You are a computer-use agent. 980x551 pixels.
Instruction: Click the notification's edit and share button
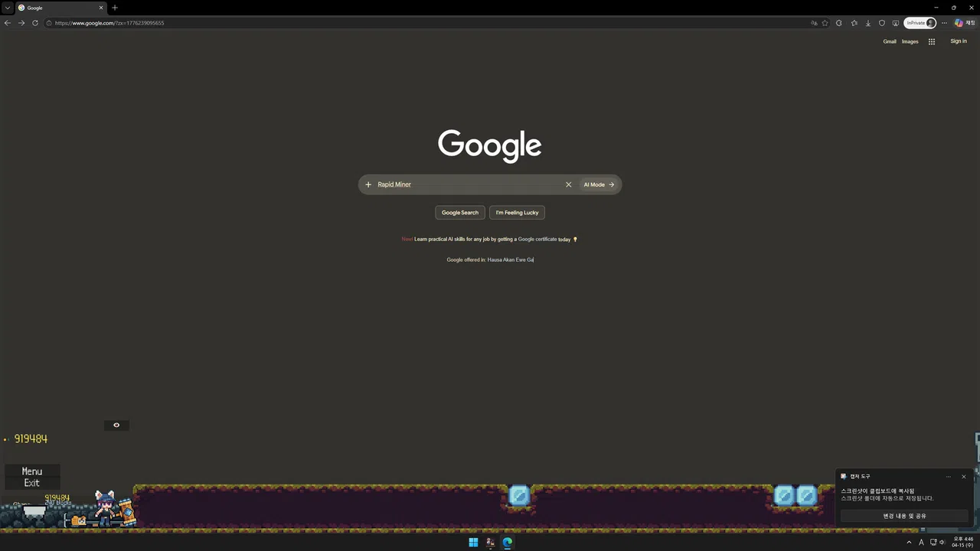point(904,516)
